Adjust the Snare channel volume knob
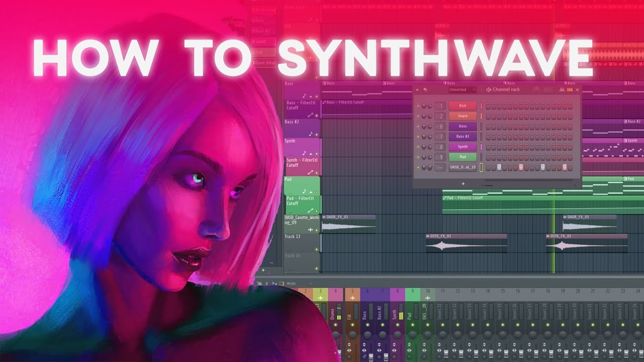The image size is (644, 362). (x=430, y=116)
